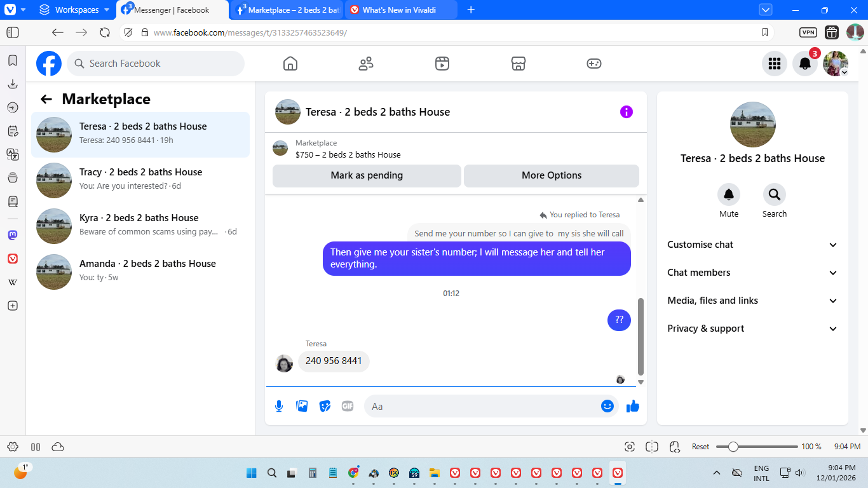Add a new web panel
Viewport: 868px width, 488px height.
[x=13, y=306]
